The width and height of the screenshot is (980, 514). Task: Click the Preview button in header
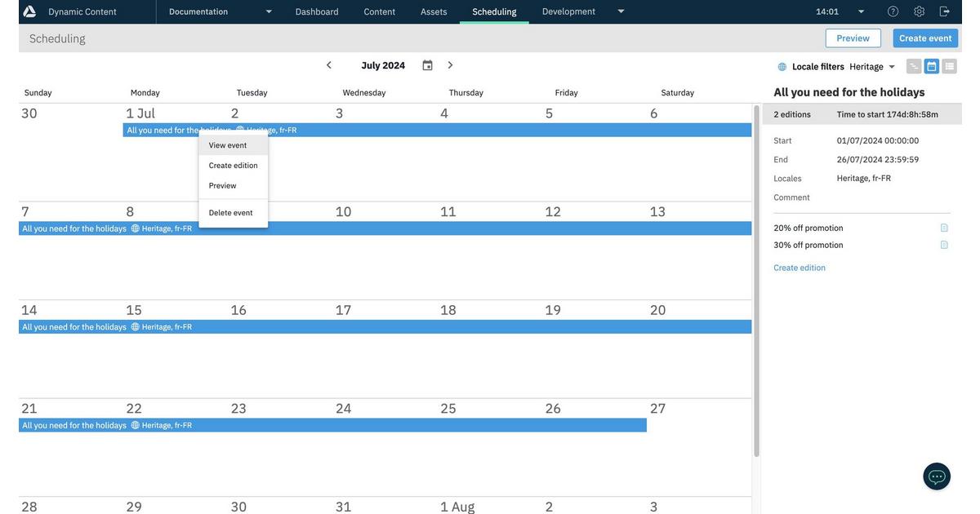853,38
